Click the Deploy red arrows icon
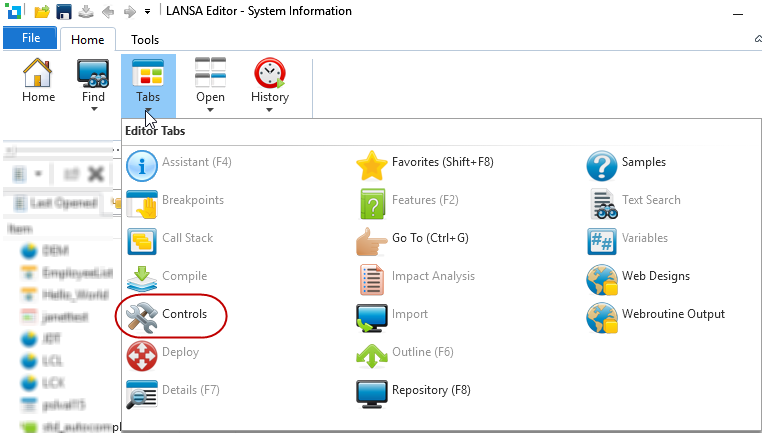The height and width of the screenshot is (433, 763). (142, 356)
